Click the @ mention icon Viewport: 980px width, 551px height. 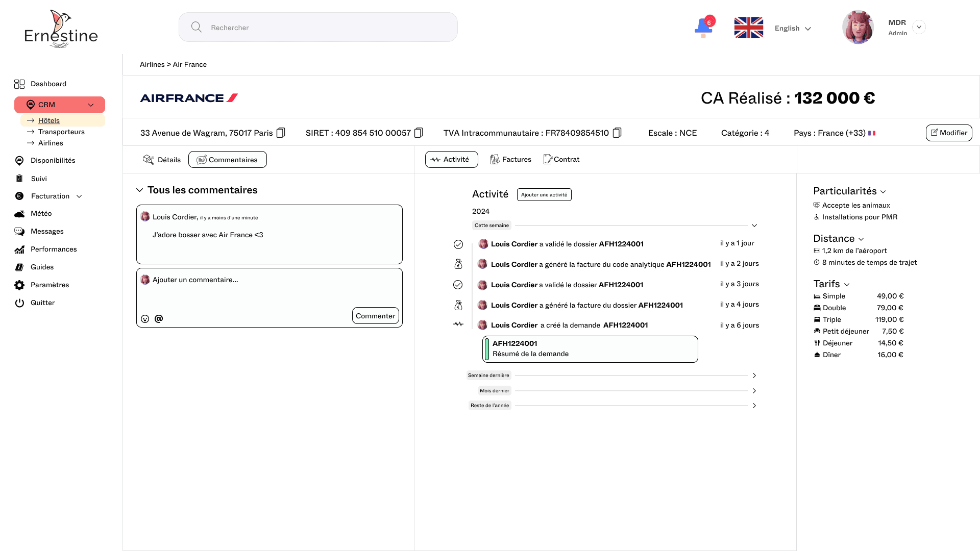(x=159, y=318)
